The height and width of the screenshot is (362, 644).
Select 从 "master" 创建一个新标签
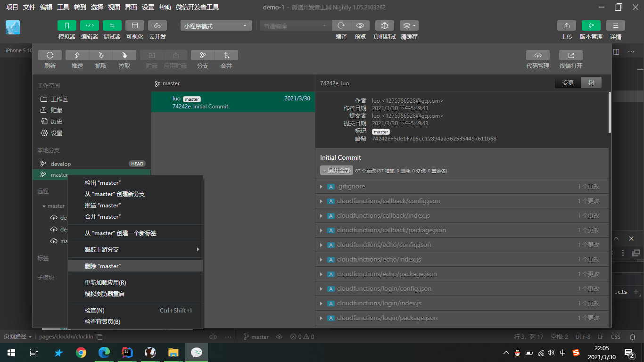tap(135, 233)
